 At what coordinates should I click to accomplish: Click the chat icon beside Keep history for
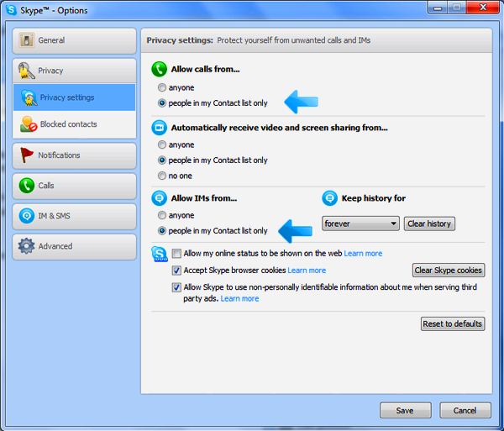pyautogui.click(x=329, y=198)
